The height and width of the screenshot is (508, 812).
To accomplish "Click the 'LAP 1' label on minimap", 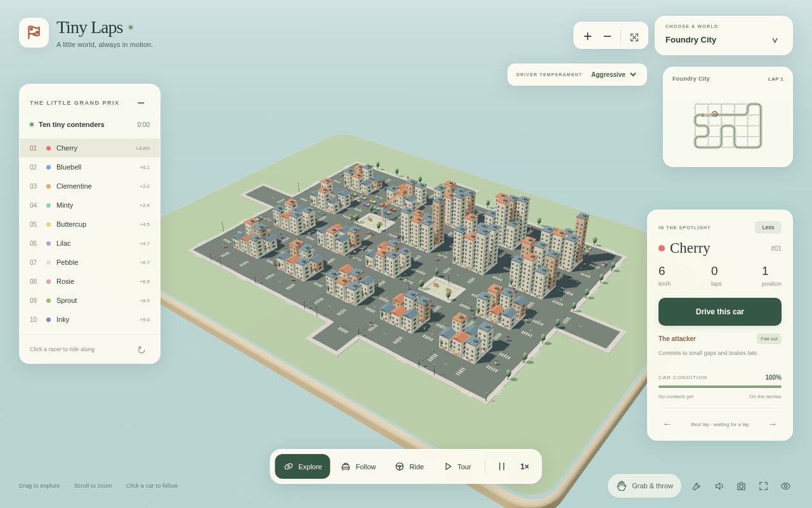I will pyautogui.click(x=776, y=79).
